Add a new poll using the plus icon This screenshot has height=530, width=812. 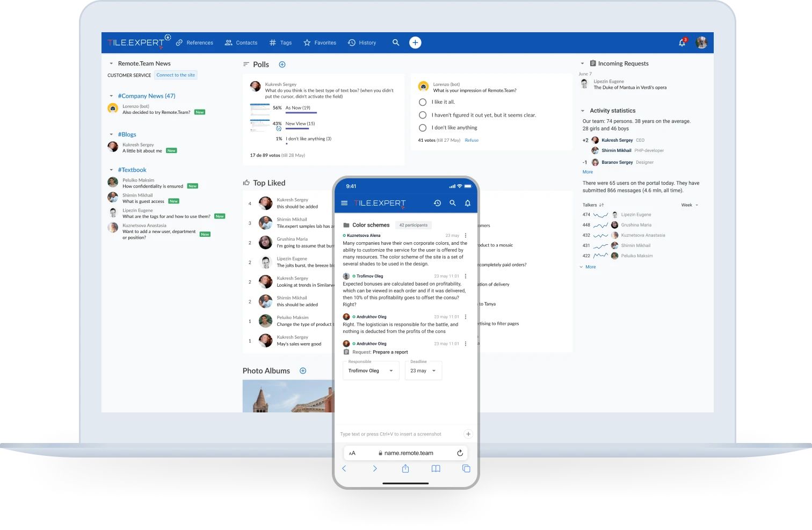click(x=282, y=64)
